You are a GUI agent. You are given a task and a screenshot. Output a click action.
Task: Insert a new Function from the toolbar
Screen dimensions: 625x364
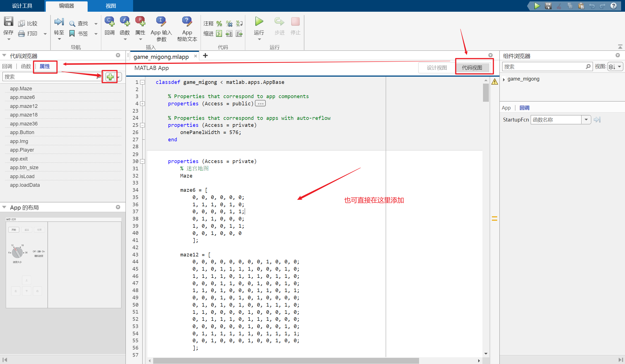(125, 22)
